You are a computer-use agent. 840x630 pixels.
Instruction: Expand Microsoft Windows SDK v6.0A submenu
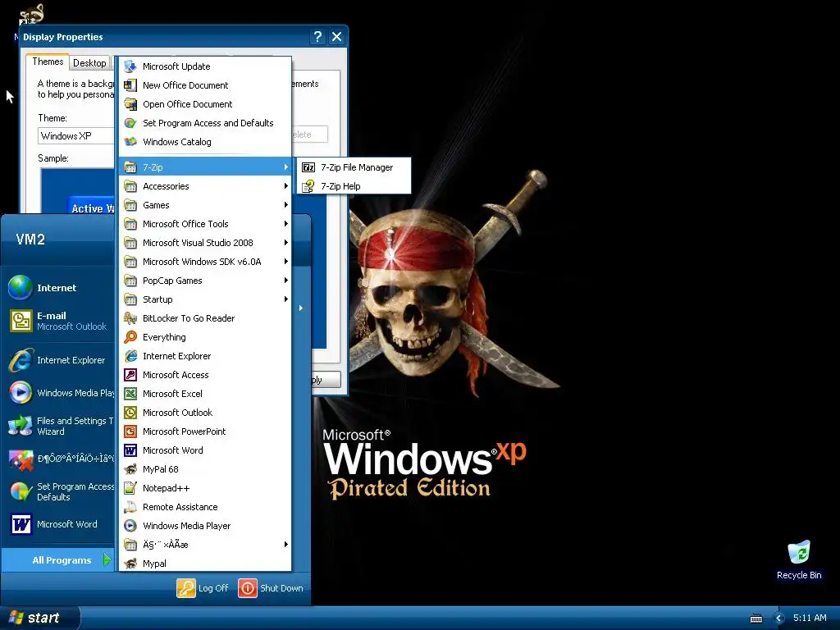click(205, 262)
